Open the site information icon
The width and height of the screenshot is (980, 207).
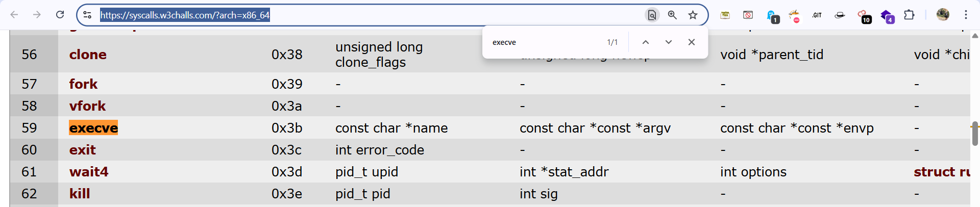pyautogui.click(x=87, y=15)
